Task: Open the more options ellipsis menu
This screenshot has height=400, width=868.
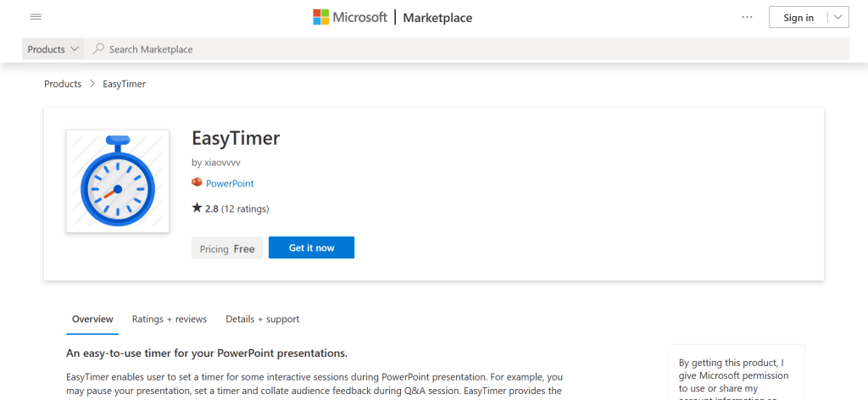Action: (x=747, y=17)
